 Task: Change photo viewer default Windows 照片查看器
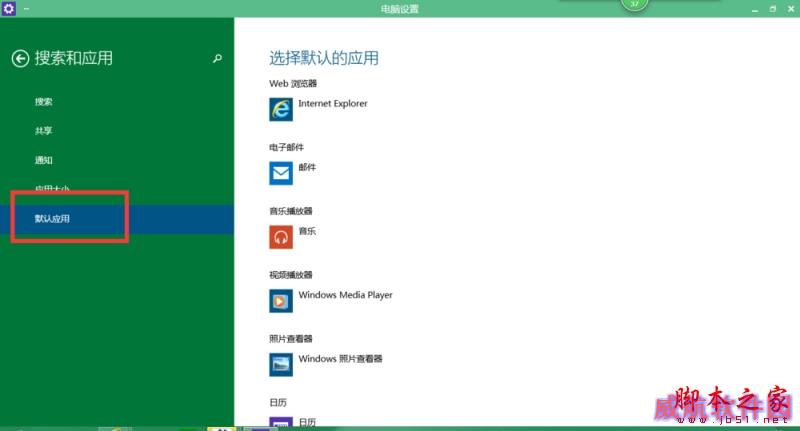[x=340, y=359]
